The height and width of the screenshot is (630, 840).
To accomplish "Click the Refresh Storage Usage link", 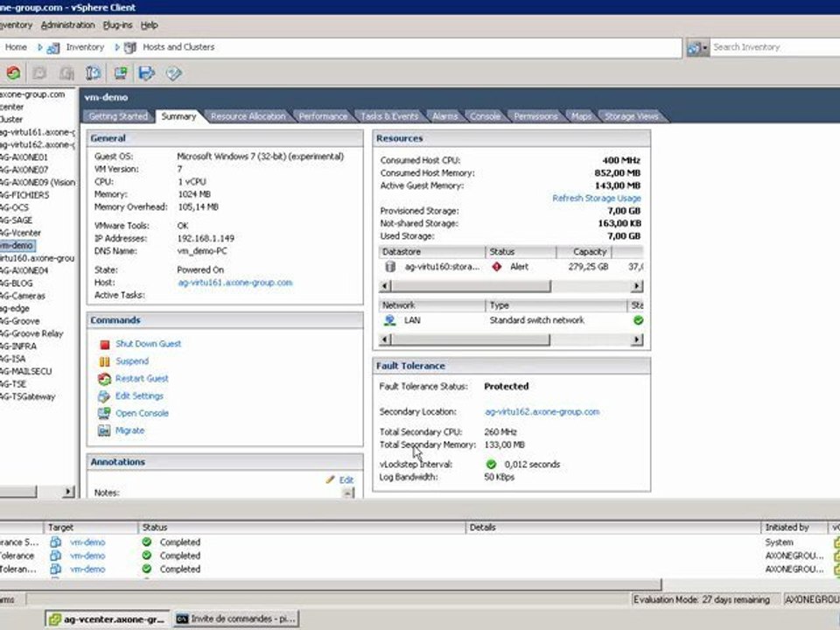I will (596, 199).
